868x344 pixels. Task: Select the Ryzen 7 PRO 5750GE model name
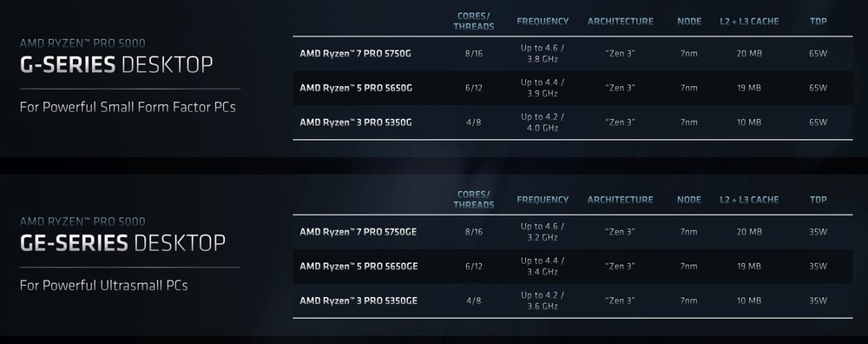pyautogui.click(x=358, y=232)
